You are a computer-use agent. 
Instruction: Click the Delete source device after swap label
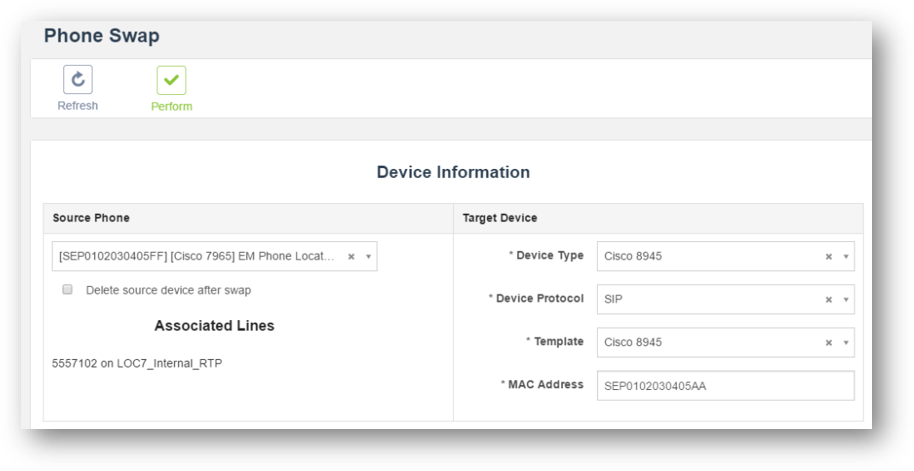(x=168, y=290)
